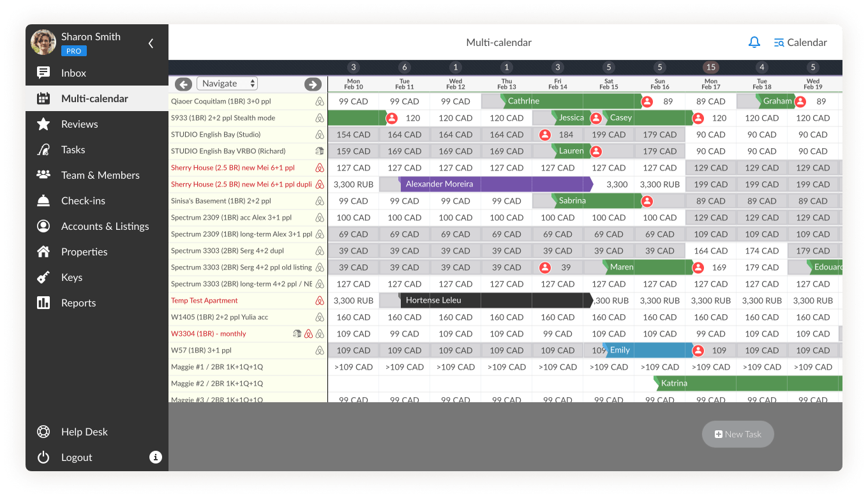Open the Help Desk
Screen dimensions: 868x498
[84, 432]
